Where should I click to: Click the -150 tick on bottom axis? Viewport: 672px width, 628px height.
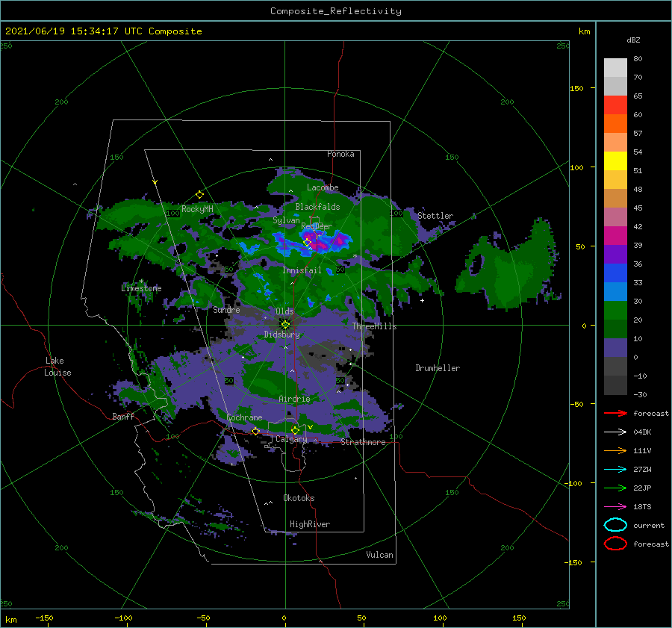pos(44,618)
